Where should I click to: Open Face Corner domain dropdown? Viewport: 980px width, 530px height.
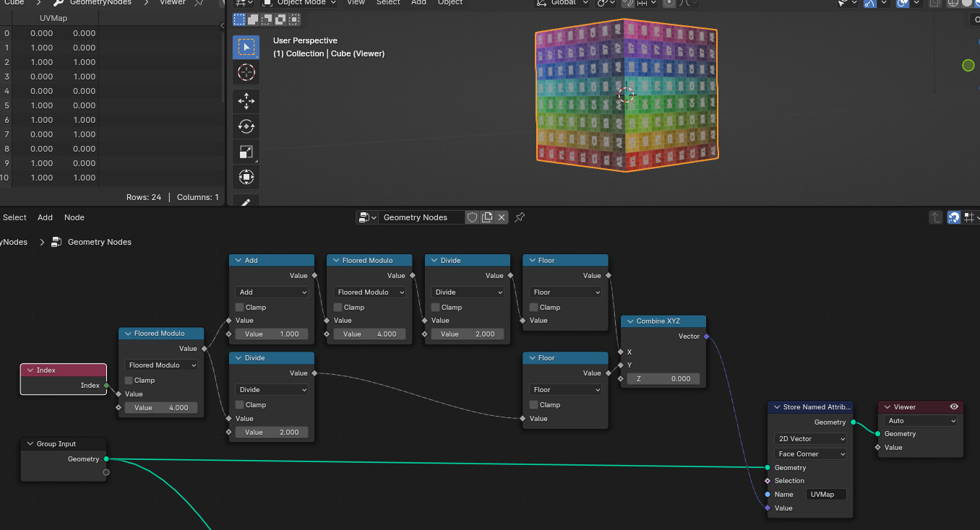(x=810, y=454)
